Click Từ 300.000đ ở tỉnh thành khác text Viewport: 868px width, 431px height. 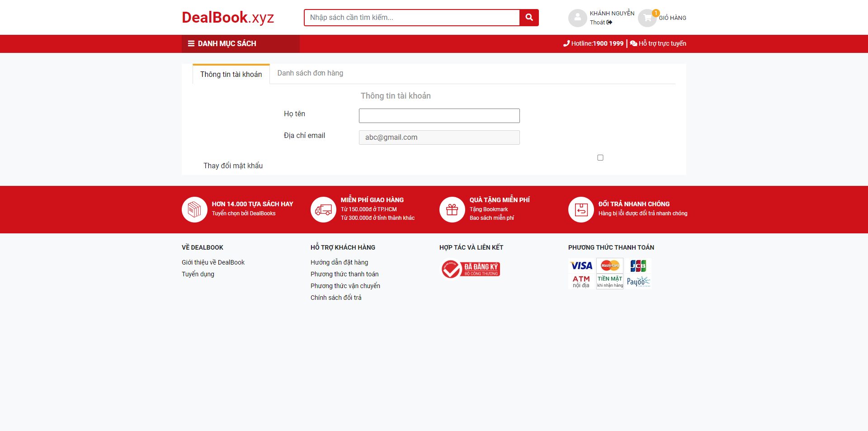tap(377, 218)
